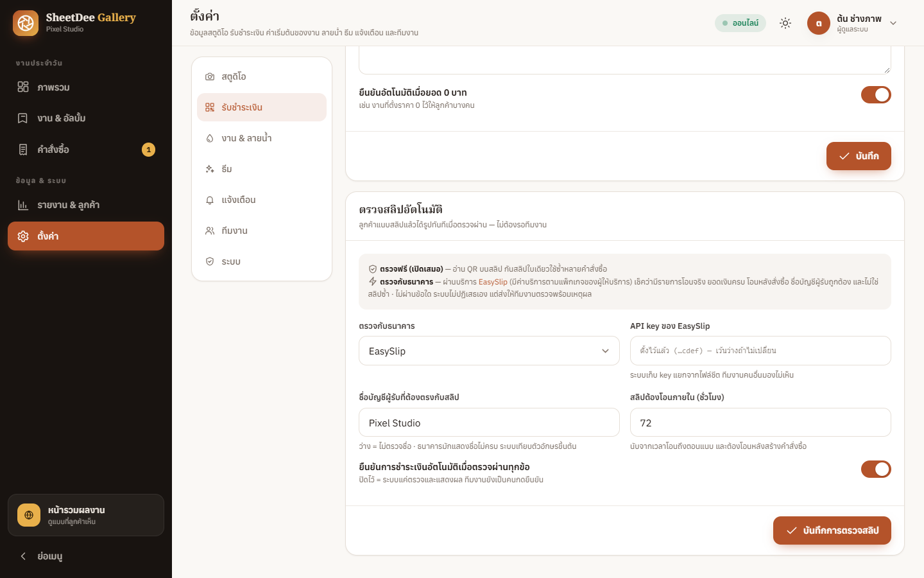Image resolution: width=924 pixels, height=578 pixels.
Task: Select the สตูดิโอ settings tab
Action: coord(262,76)
